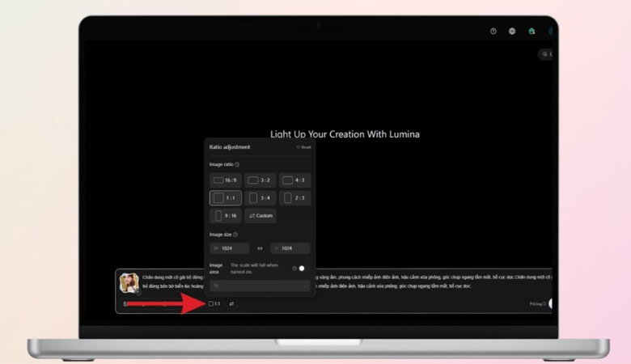
Task: Open the globe language icon in top bar
Action: click(512, 31)
